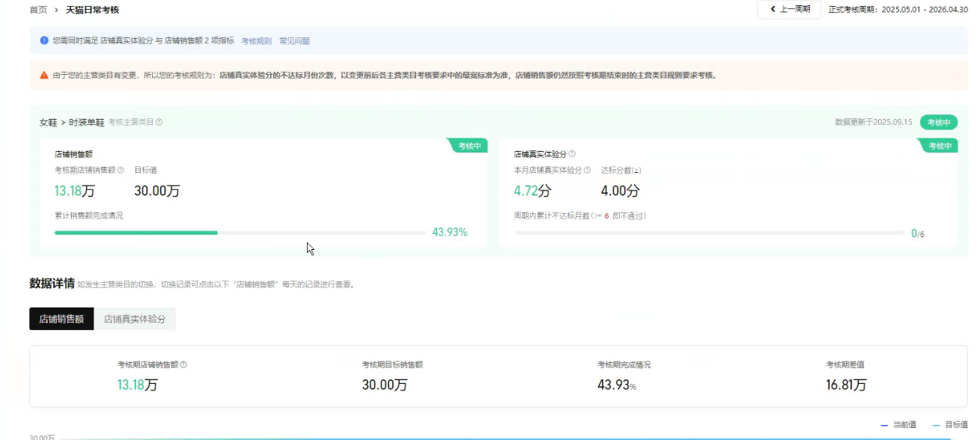The height and width of the screenshot is (440, 980).
Task: Go to previous period with 上一周期 button
Action: point(789,10)
